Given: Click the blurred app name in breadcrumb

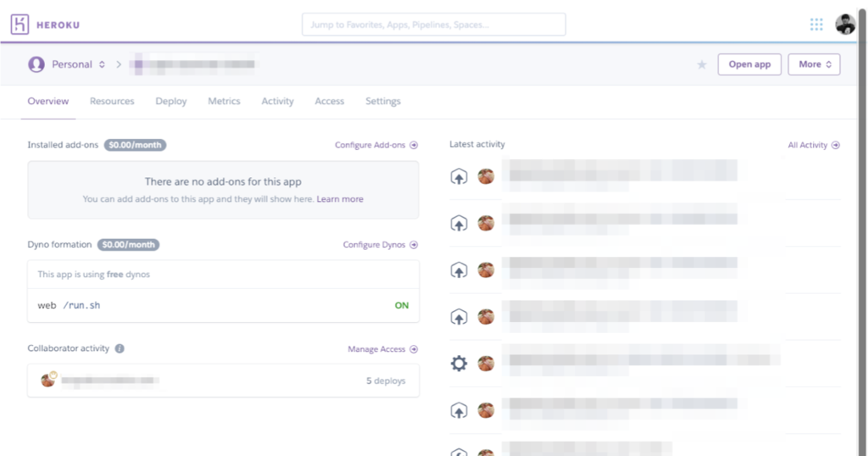Looking at the screenshot, I should (192, 64).
